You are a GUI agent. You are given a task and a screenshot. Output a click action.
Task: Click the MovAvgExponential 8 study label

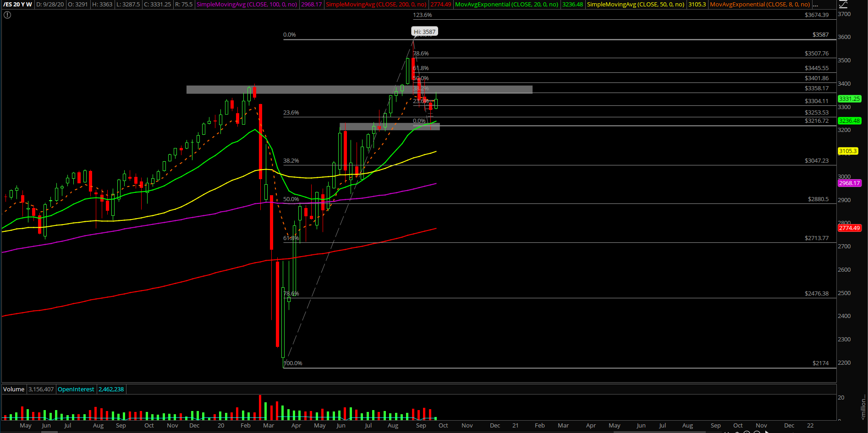point(759,5)
